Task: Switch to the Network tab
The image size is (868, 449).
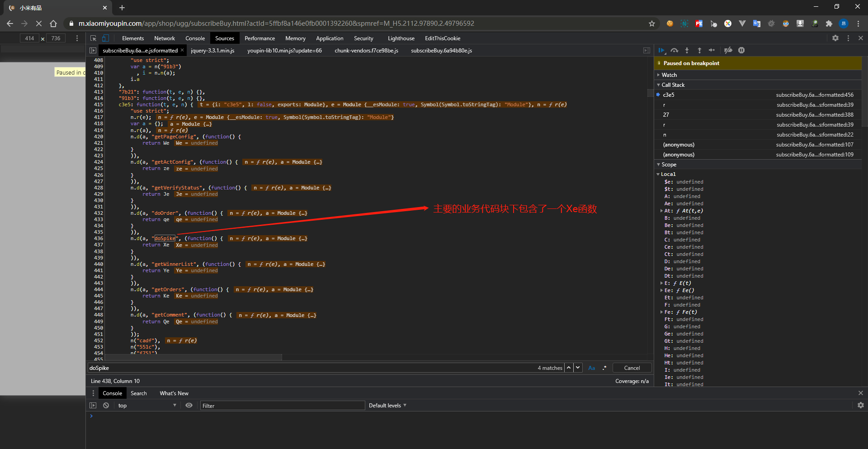Action: click(x=165, y=38)
